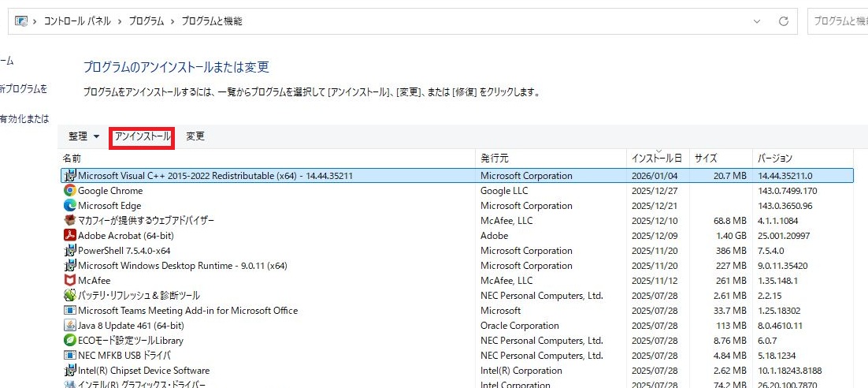Click the マカフィー ウェブアドバイザー icon
This screenshot has height=388, width=868.
click(69, 221)
